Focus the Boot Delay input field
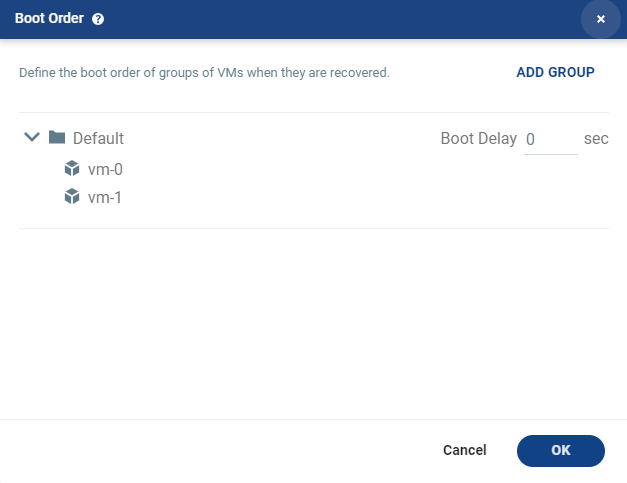The height and width of the screenshot is (483, 627). 551,140
